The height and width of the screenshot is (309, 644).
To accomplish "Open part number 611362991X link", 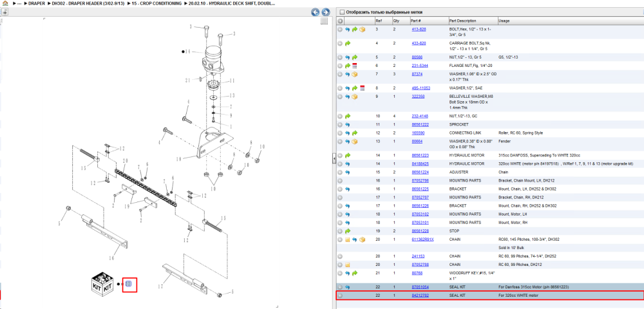I will pyautogui.click(x=422, y=239).
